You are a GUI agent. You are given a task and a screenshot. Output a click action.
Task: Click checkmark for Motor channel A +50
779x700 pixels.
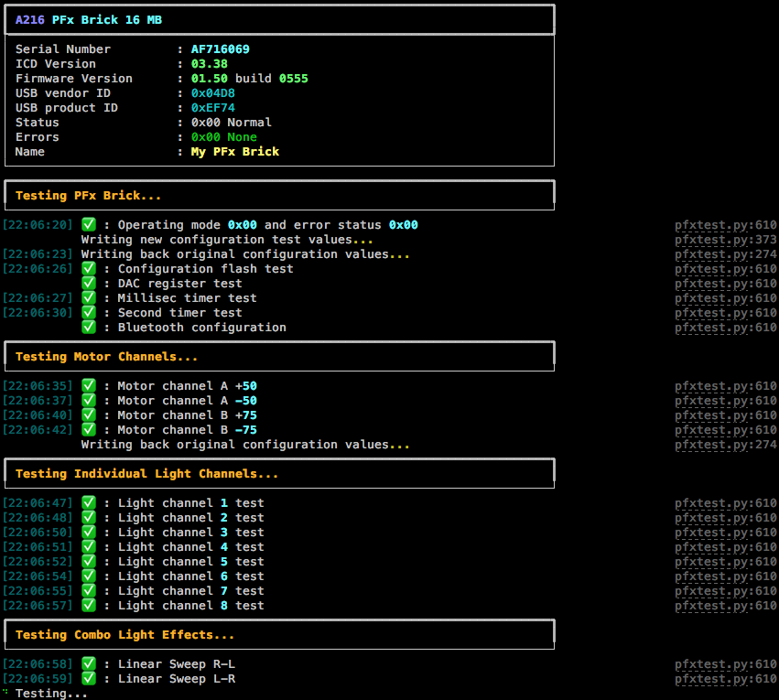point(89,386)
